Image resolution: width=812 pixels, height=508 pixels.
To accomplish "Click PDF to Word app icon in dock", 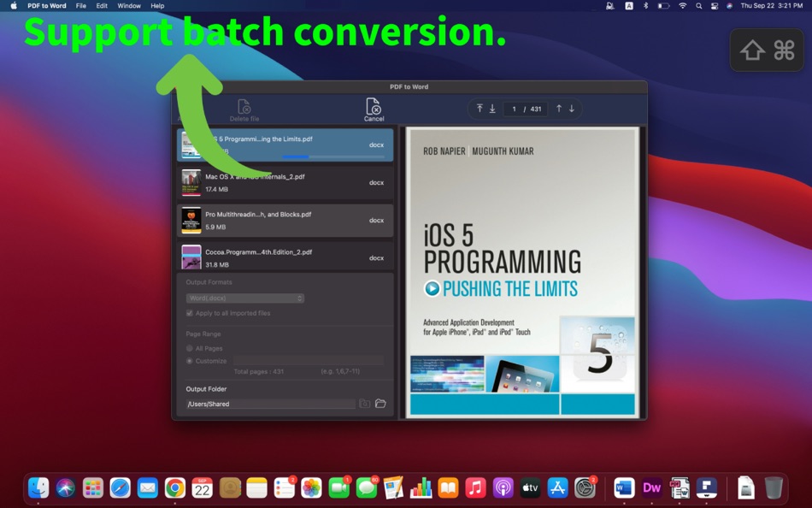I will point(680,487).
